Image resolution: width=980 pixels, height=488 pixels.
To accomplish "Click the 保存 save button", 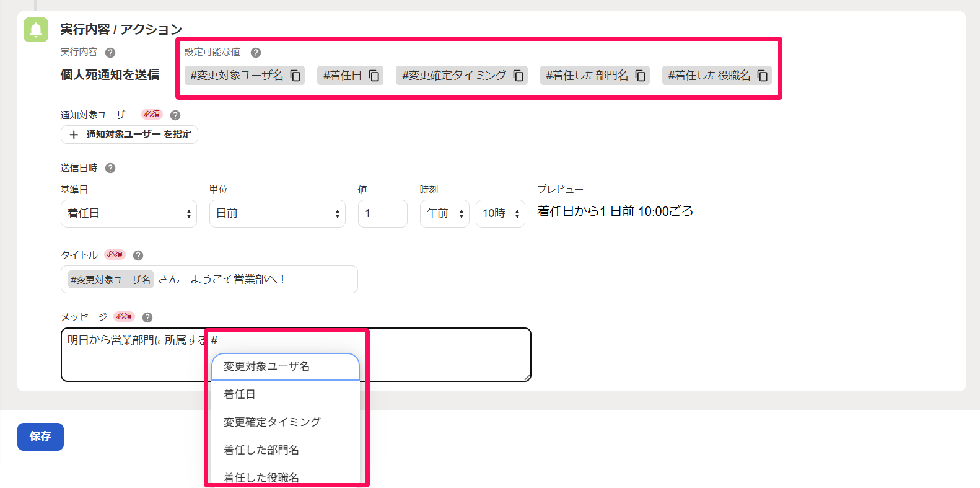I will (40, 437).
